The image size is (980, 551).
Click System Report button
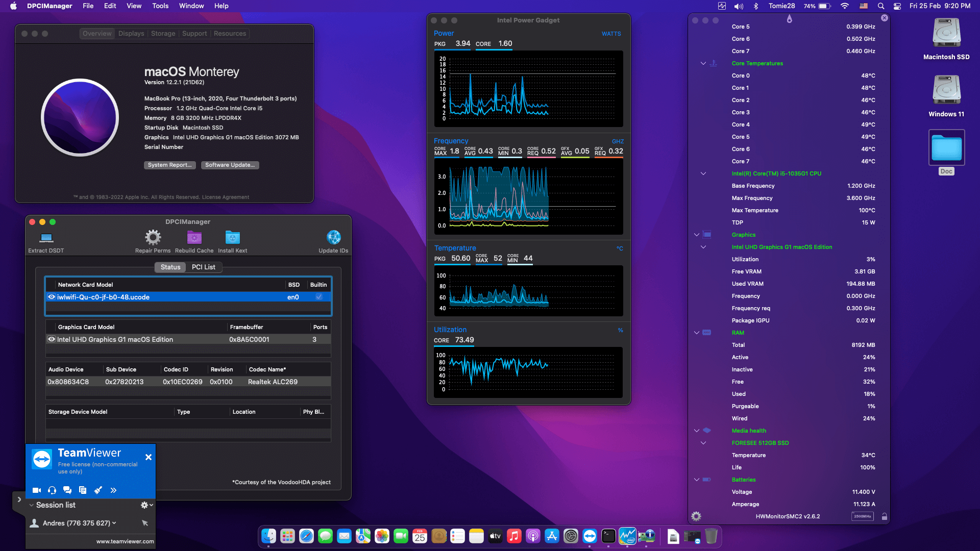click(170, 165)
